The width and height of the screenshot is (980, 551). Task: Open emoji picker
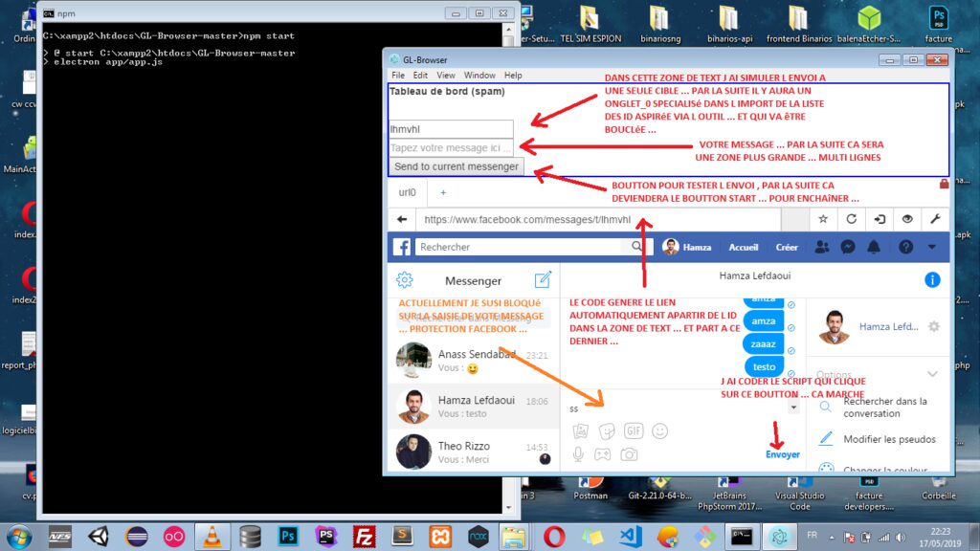pos(659,430)
